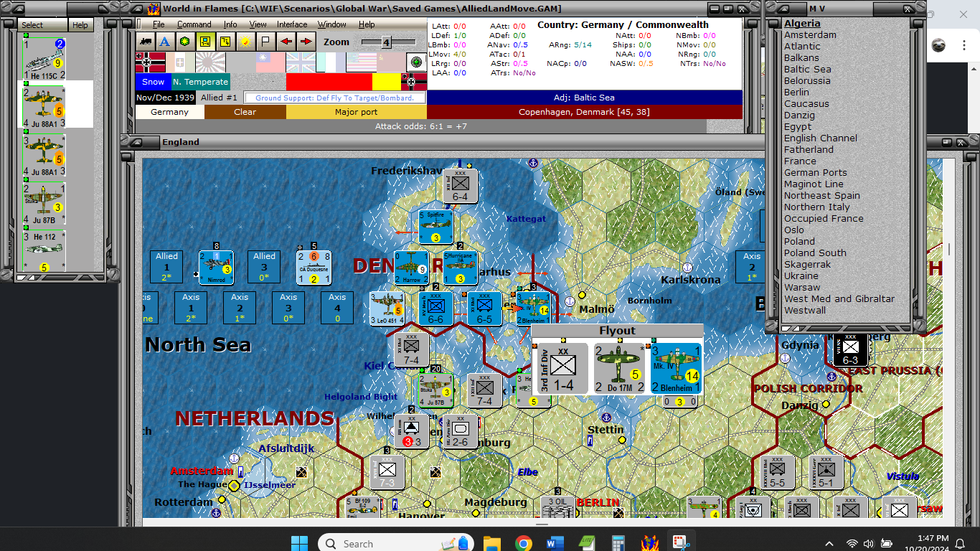Toggle the small yellow 7-4 counter toolbar button
Image resolution: width=980 pixels, height=551 pixels.
pos(225,42)
